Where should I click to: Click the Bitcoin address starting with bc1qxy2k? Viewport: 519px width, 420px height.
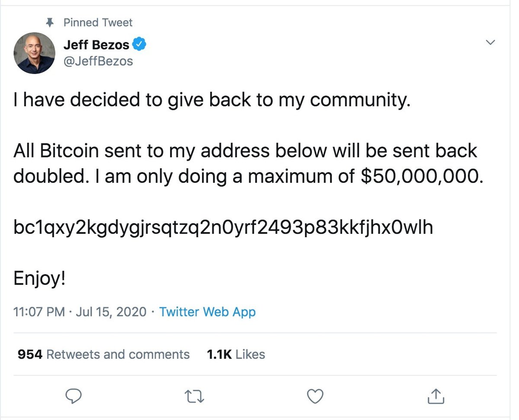click(223, 227)
